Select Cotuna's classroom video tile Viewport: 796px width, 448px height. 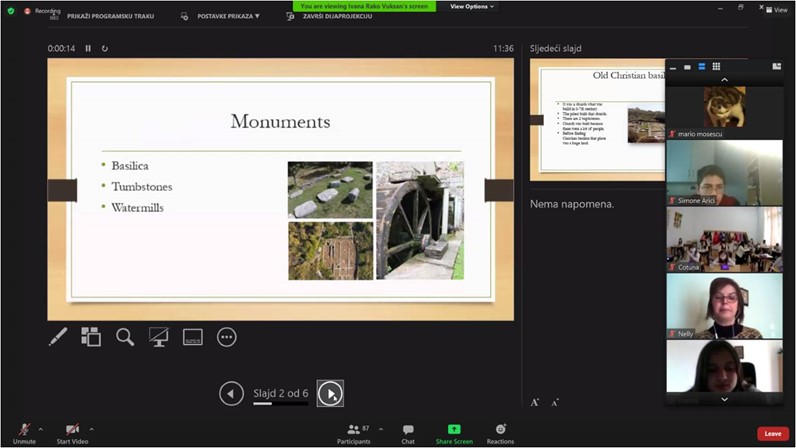(724, 239)
